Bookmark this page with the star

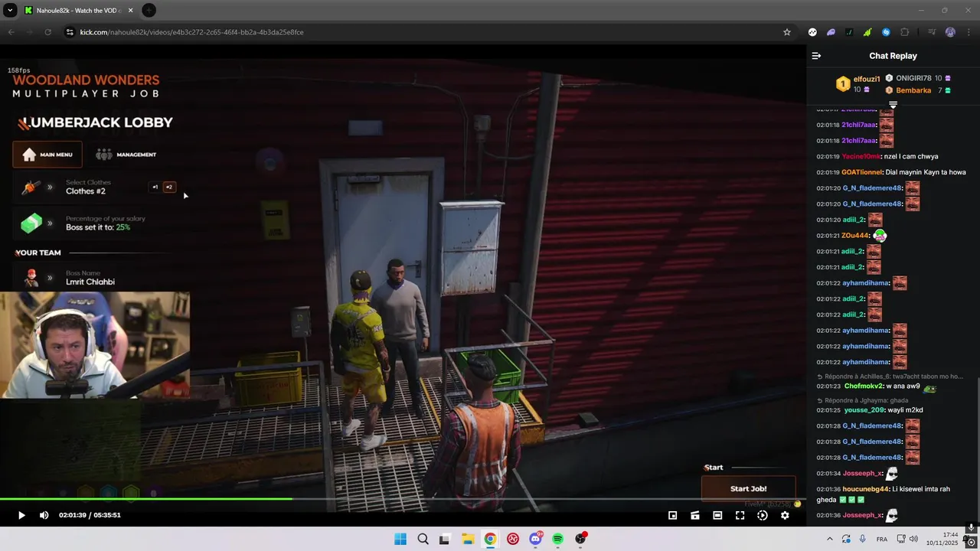(786, 32)
